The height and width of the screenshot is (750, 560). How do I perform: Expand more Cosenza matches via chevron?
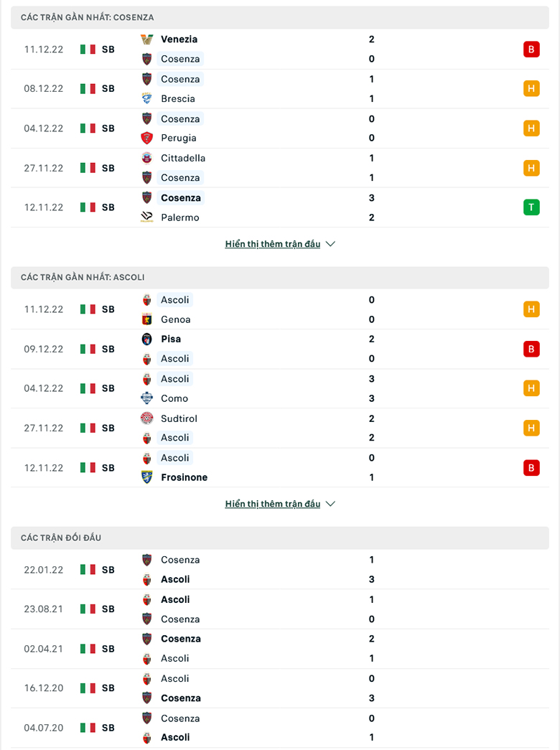[330, 244]
